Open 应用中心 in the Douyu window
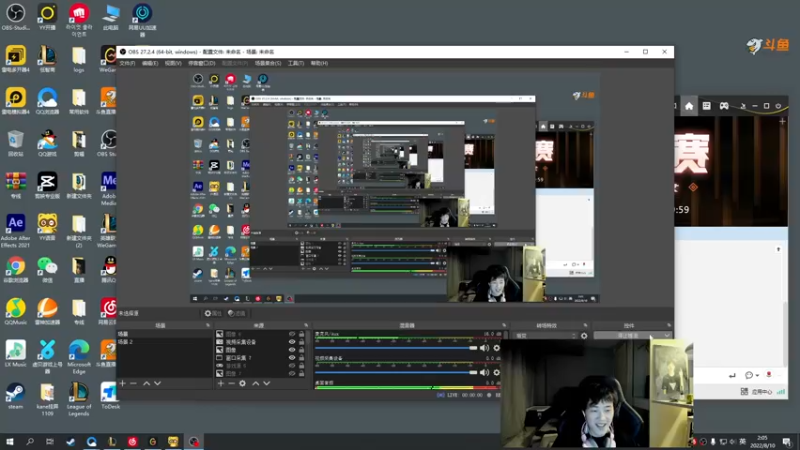Image resolution: width=800 pixels, height=450 pixels. 757,392
